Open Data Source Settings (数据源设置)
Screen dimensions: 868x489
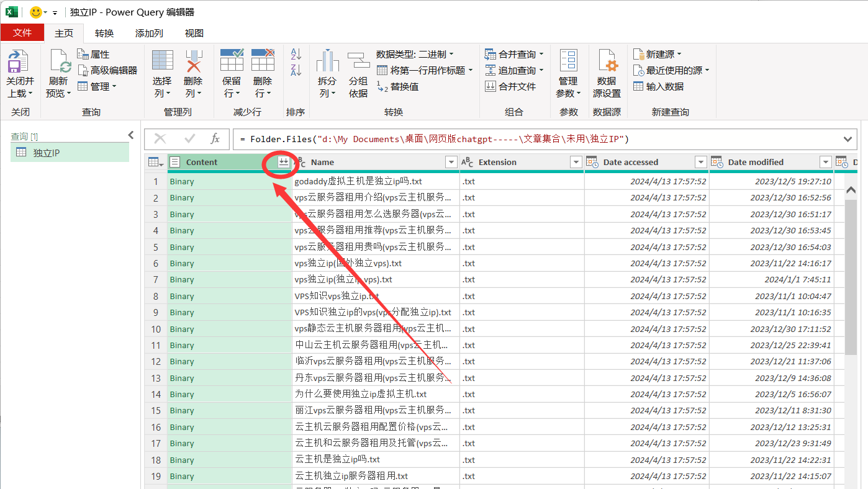[x=607, y=63]
